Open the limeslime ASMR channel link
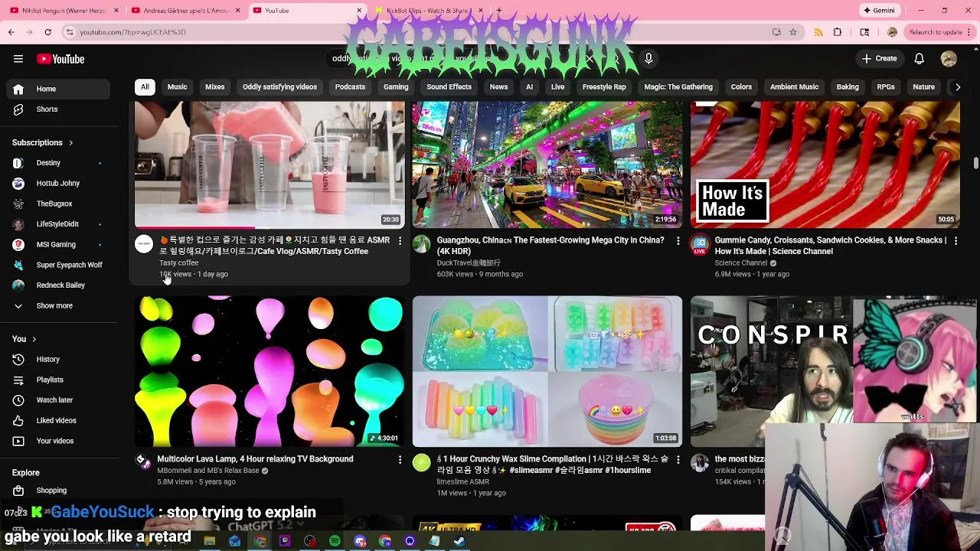Viewport: 980px width, 551px height. 462,482
